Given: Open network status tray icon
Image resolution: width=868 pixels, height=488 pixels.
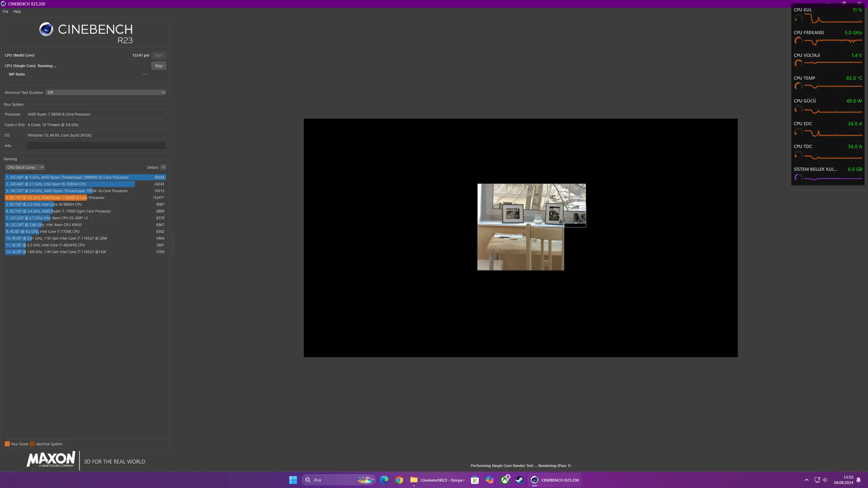Looking at the screenshot, I should coord(817,480).
